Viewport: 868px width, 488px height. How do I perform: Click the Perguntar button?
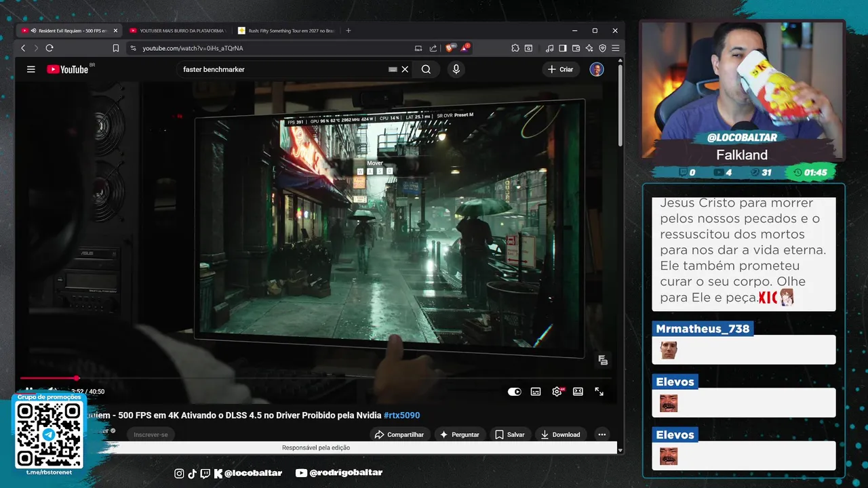(x=459, y=434)
